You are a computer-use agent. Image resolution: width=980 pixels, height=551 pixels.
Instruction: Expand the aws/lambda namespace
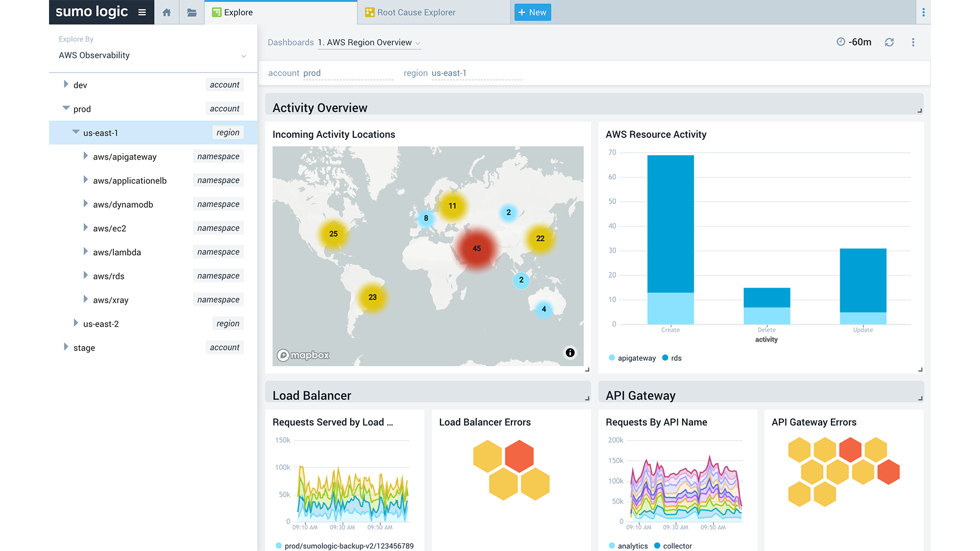pyautogui.click(x=85, y=252)
